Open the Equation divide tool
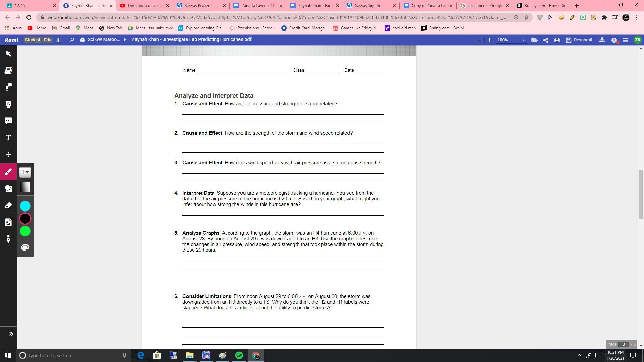644x362 pixels. point(8,155)
